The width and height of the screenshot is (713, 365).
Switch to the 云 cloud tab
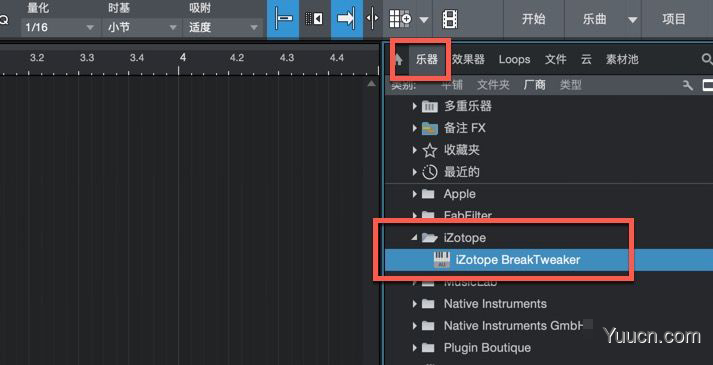(586, 59)
